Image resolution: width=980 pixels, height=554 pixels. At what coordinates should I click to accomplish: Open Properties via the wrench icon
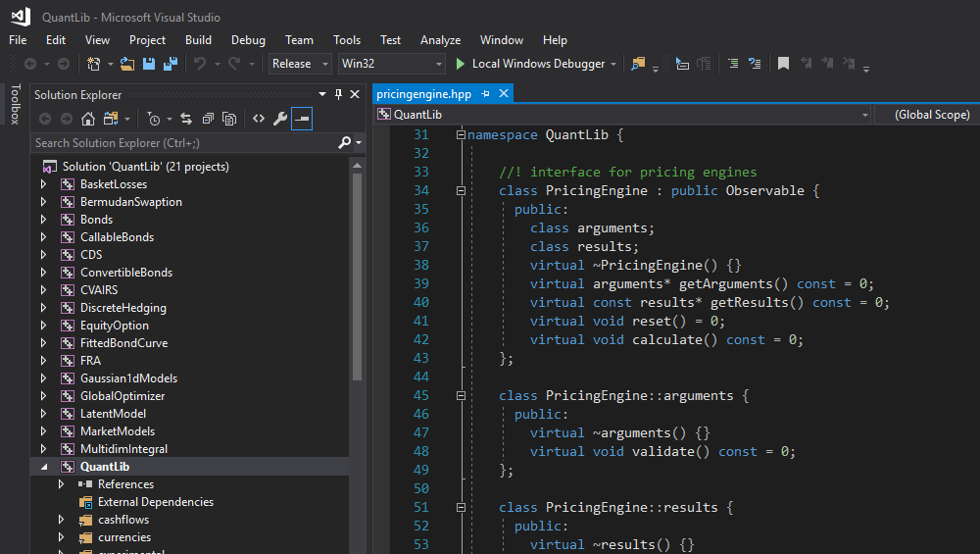[279, 119]
